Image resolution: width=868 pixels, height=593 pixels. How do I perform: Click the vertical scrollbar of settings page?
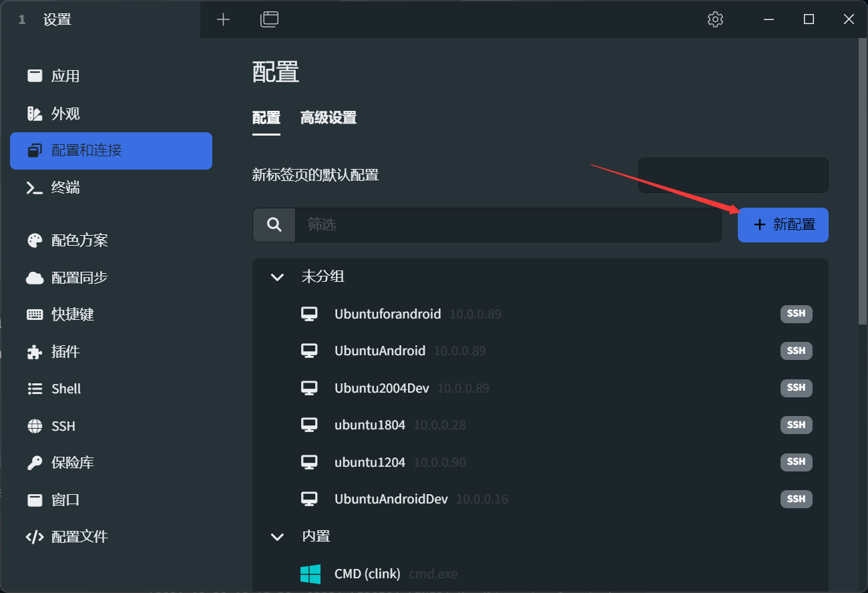tap(862, 180)
